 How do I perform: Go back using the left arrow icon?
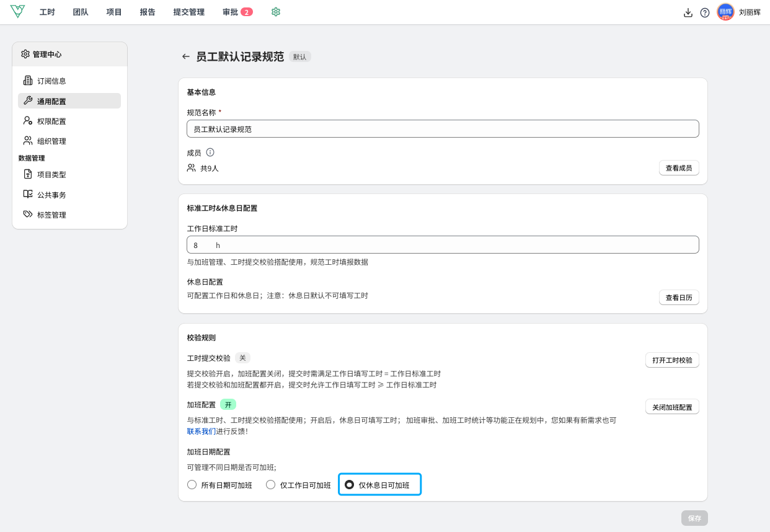pyautogui.click(x=185, y=56)
